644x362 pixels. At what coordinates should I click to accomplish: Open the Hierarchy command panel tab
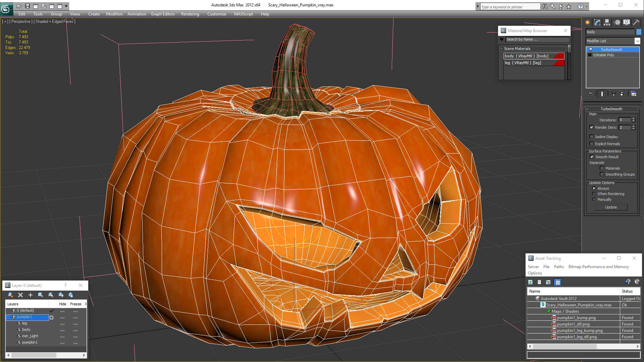click(607, 22)
